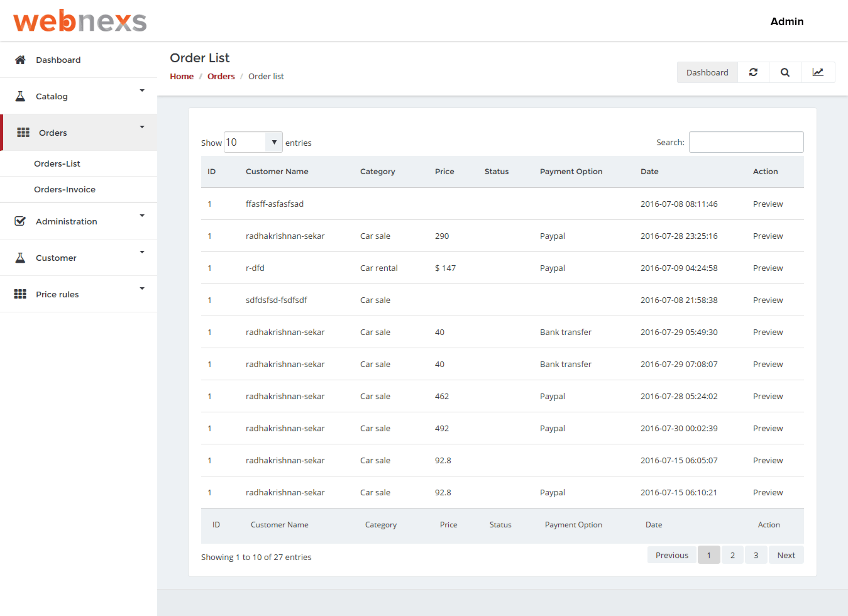Go to pagination page 2
Viewport: 848px width, 616px height.
pyautogui.click(x=732, y=555)
